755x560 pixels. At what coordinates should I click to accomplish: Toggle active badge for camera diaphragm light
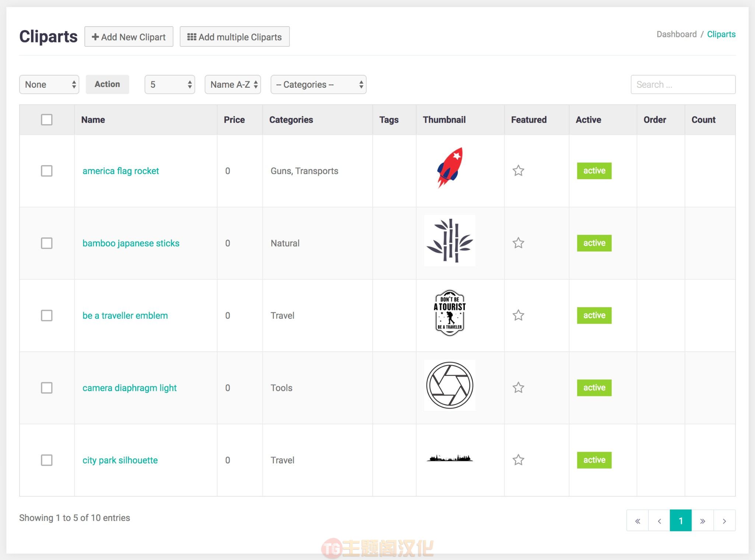[x=594, y=387]
